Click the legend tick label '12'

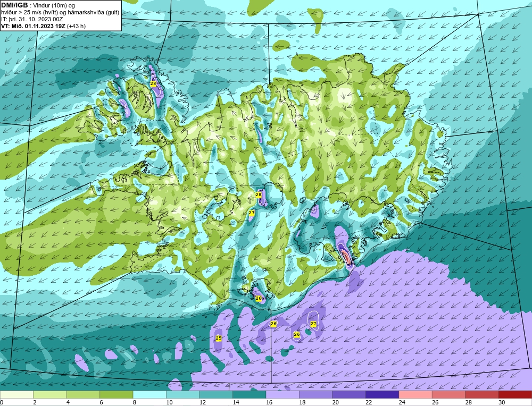click(202, 402)
